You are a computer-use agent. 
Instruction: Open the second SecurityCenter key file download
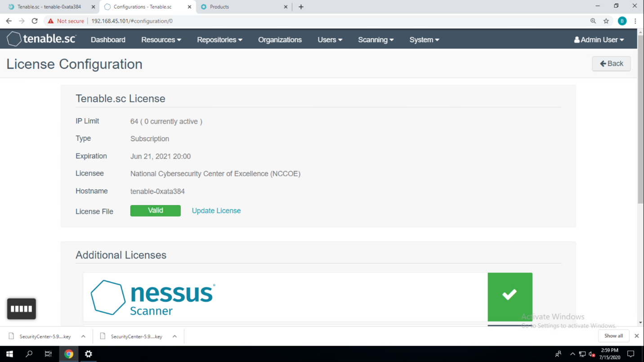click(x=137, y=336)
